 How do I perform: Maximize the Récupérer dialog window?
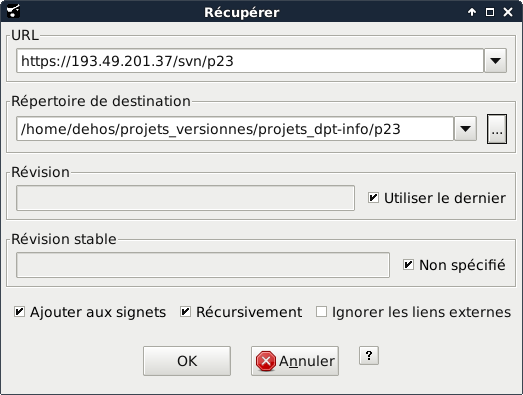pos(490,12)
